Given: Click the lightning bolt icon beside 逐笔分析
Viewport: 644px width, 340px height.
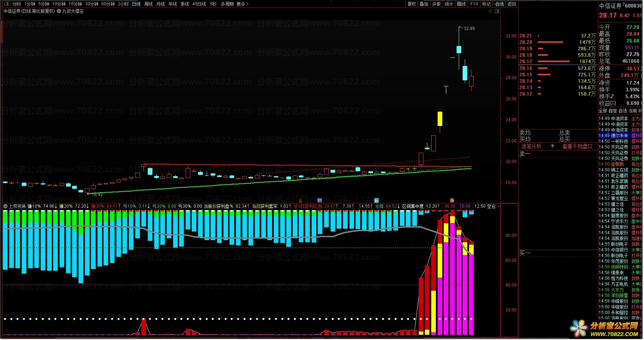Looking at the screenshot, I should [553, 146].
